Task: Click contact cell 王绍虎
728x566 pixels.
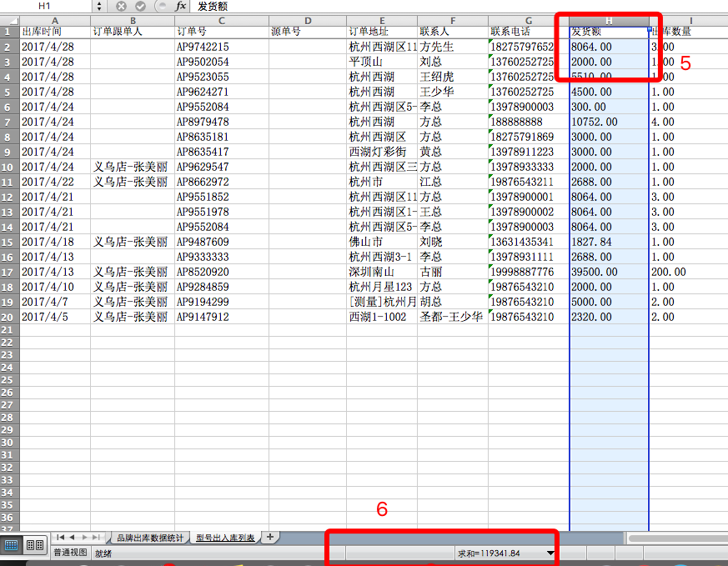Action: [x=453, y=77]
